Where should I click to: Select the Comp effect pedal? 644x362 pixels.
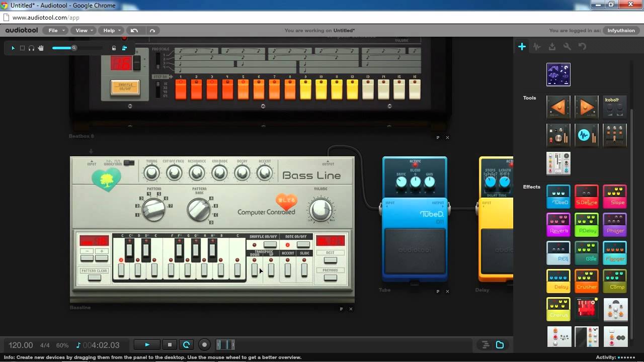pyautogui.click(x=615, y=281)
